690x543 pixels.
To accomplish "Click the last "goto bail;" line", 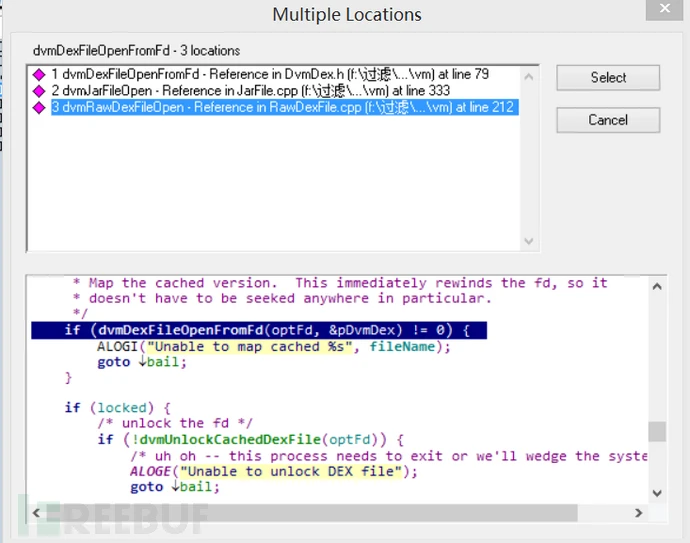I will [x=175, y=487].
